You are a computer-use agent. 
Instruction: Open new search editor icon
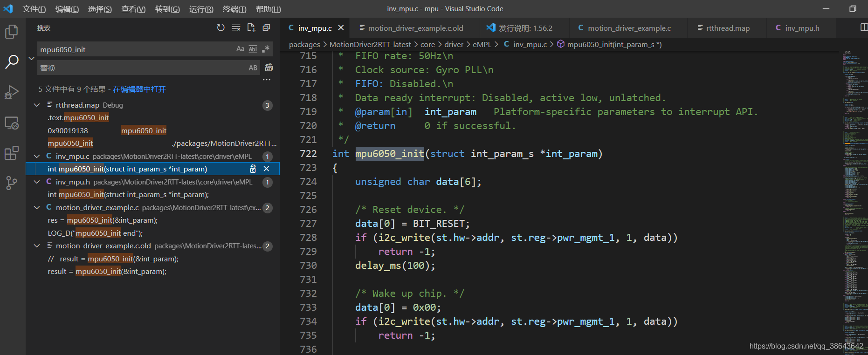pyautogui.click(x=251, y=28)
